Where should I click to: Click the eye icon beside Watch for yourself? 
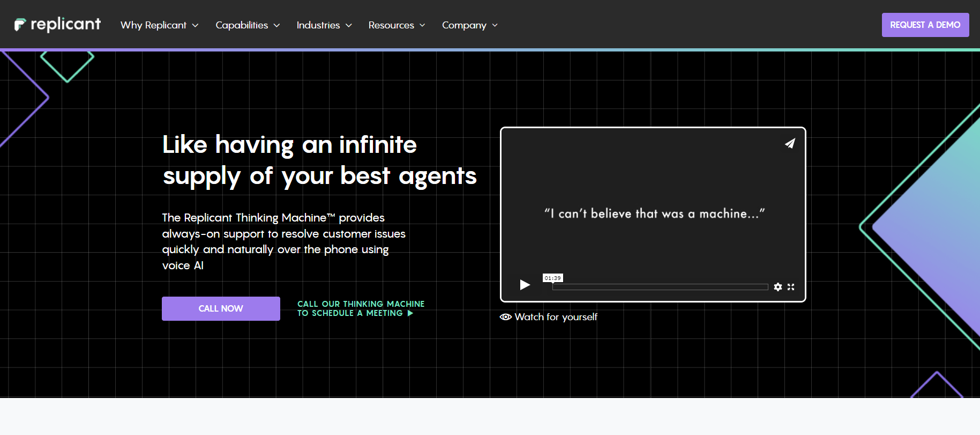coord(505,317)
